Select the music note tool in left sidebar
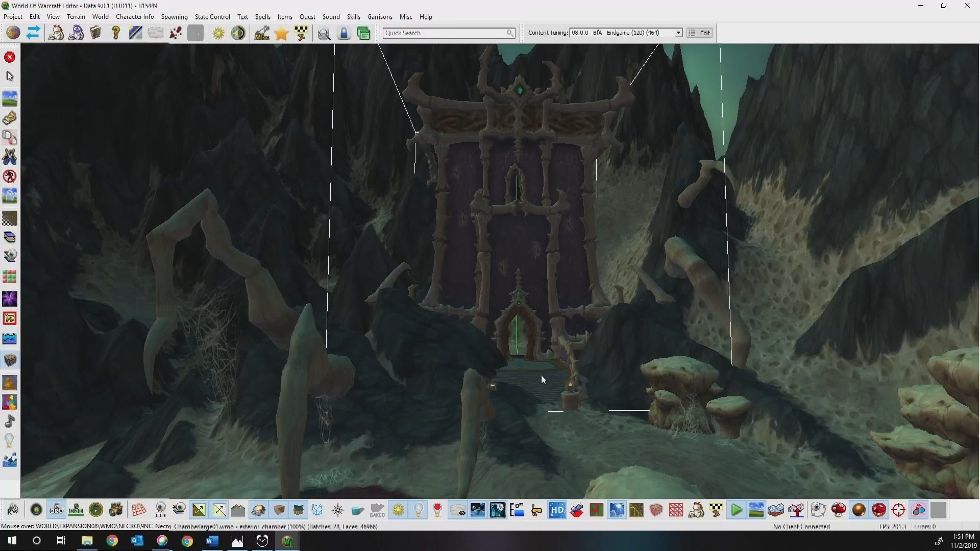The width and height of the screenshot is (980, 551). tap(10, 421)
